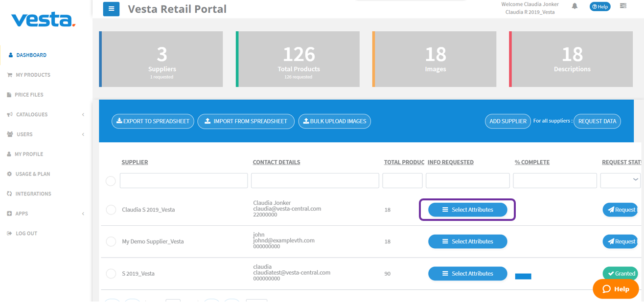This screenshot has height=303, width=644.
Task: Select Attributes for My Demo Supplier_Vesta
Action: [x=467, y=241]
